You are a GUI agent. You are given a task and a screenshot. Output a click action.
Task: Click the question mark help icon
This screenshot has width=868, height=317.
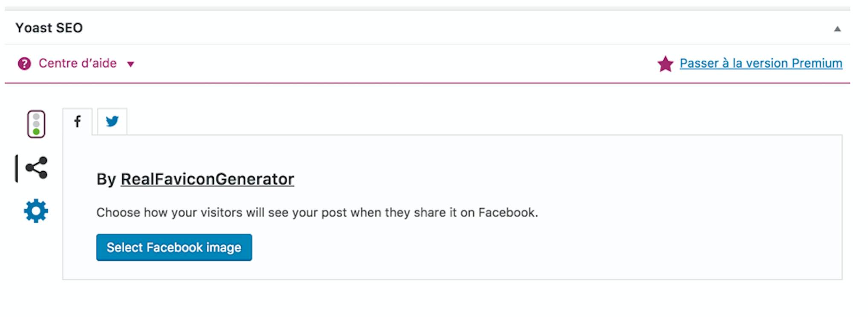pyautogui.click(x=24, y=64)
